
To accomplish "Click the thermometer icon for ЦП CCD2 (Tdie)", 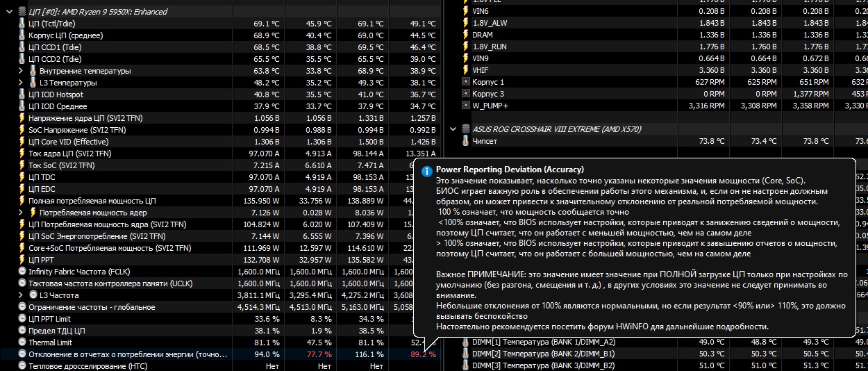I will pos(22,59).
